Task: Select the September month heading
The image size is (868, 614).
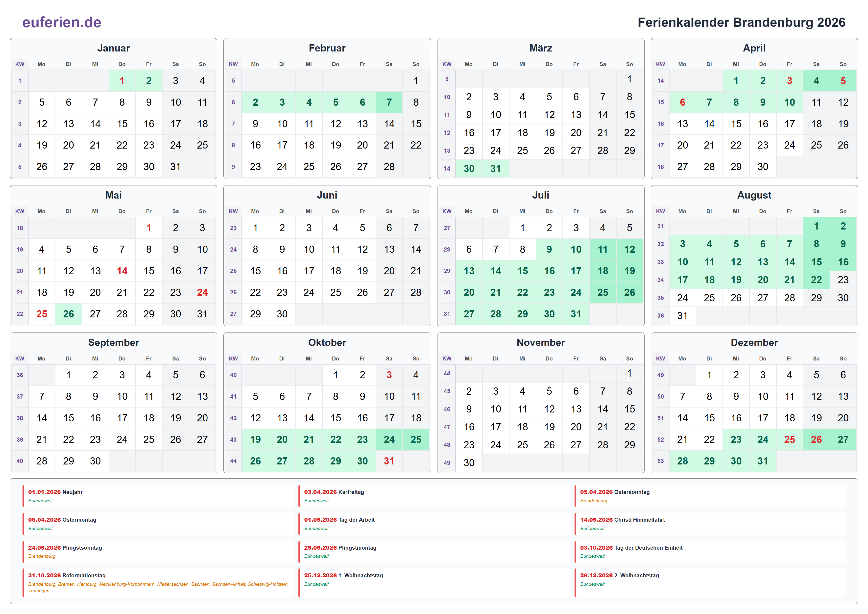Action: (113, 342)
